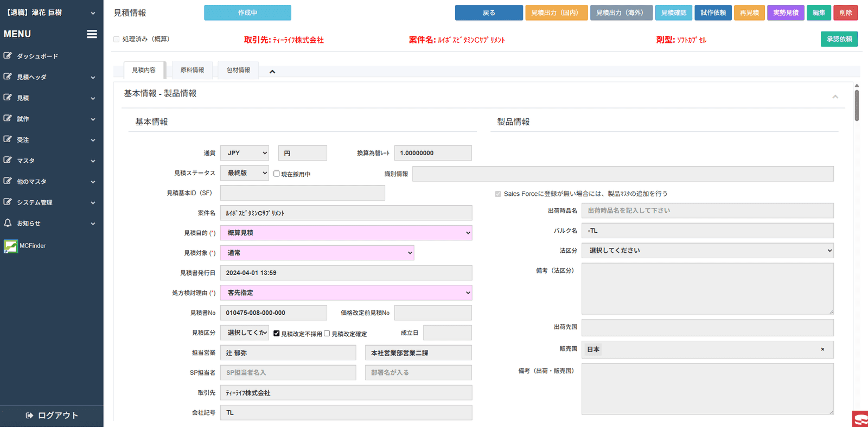
Task: Click the 戻る button
Action: click(489, 12)
